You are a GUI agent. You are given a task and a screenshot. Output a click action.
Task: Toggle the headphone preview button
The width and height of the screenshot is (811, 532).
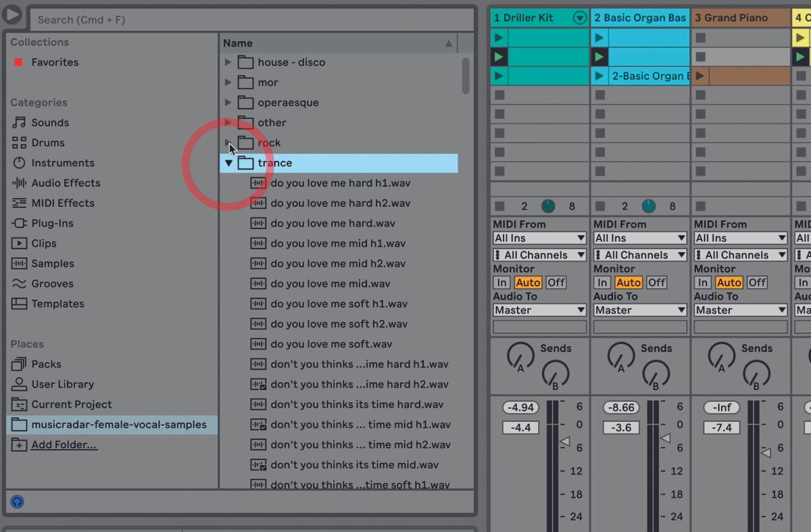[18, 502]
